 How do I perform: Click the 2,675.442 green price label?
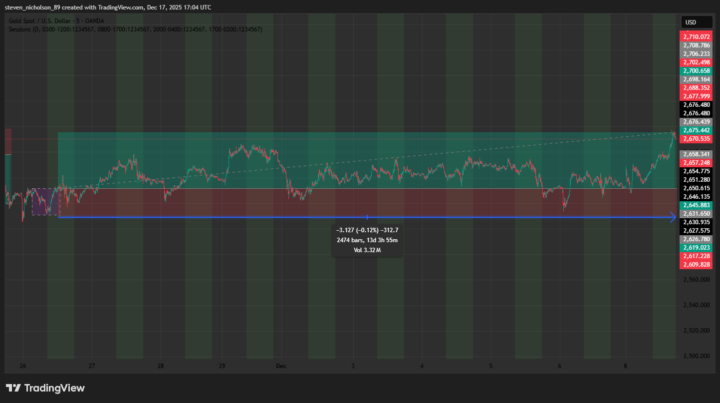click(696, 130)
